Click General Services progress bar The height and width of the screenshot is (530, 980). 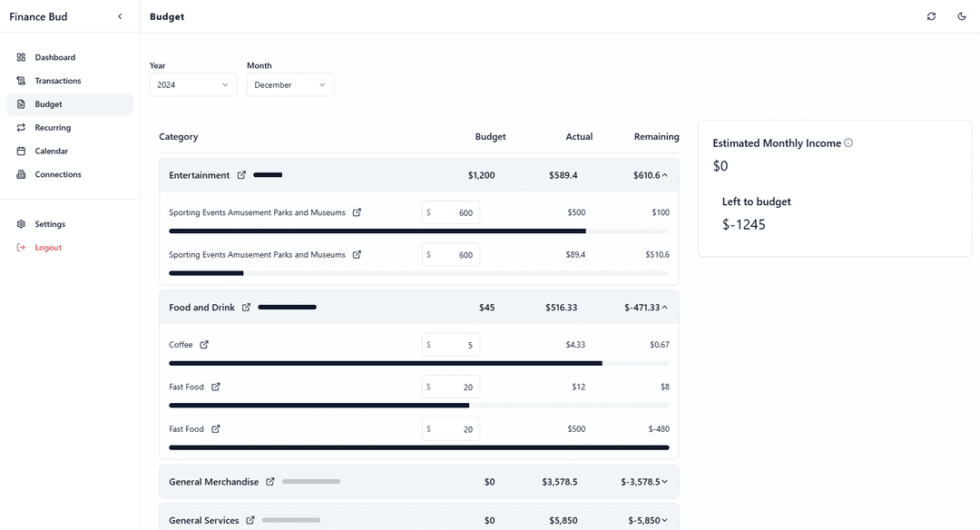click(291, 521)
